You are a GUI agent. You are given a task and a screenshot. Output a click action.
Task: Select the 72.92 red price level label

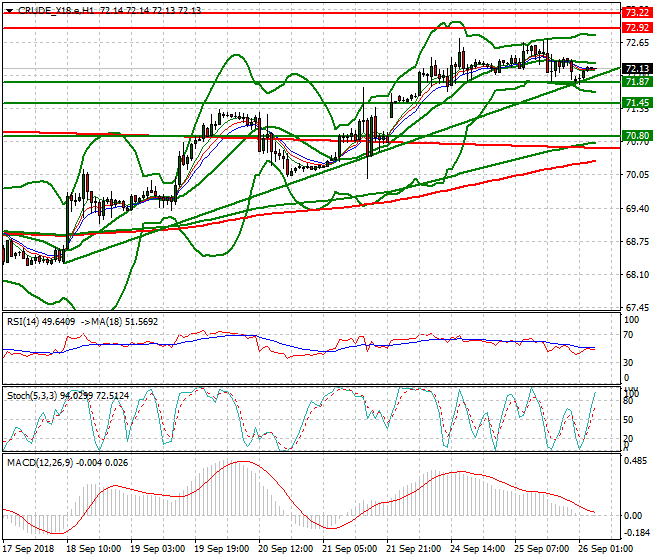click(x=637, y=28)
